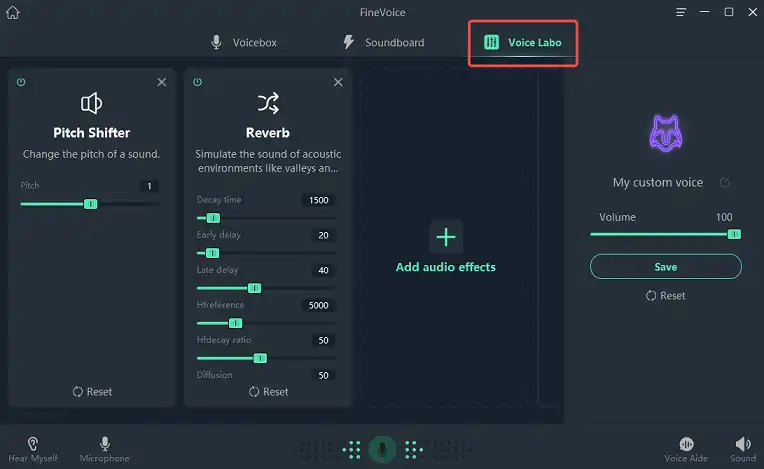This screenshot has width=764, height=469.
Task: Edit the Early delay value 20
Action: click(x=324, y=235)
